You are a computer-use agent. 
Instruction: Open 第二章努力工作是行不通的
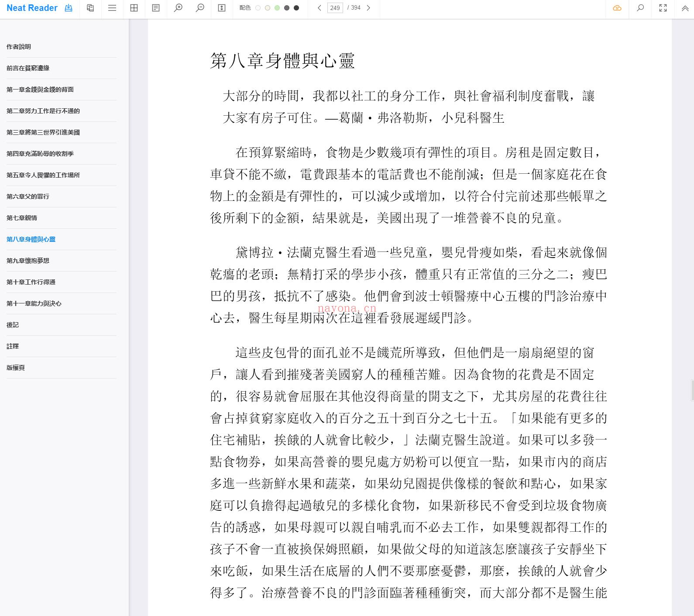[x=43, y=111]
